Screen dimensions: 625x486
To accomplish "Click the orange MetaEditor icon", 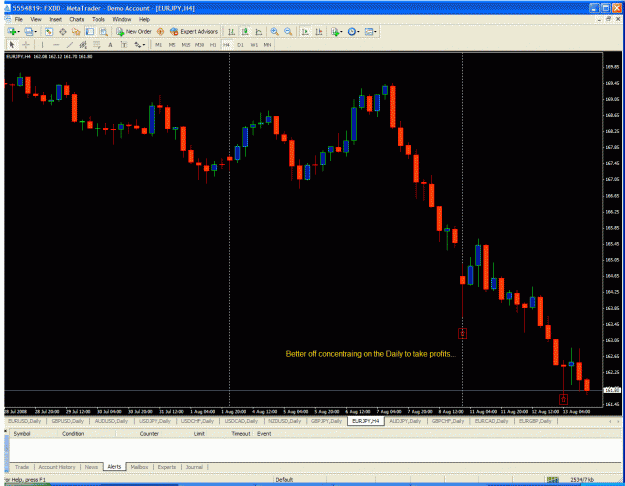I will pyautogui.click(x=161, y=31).
